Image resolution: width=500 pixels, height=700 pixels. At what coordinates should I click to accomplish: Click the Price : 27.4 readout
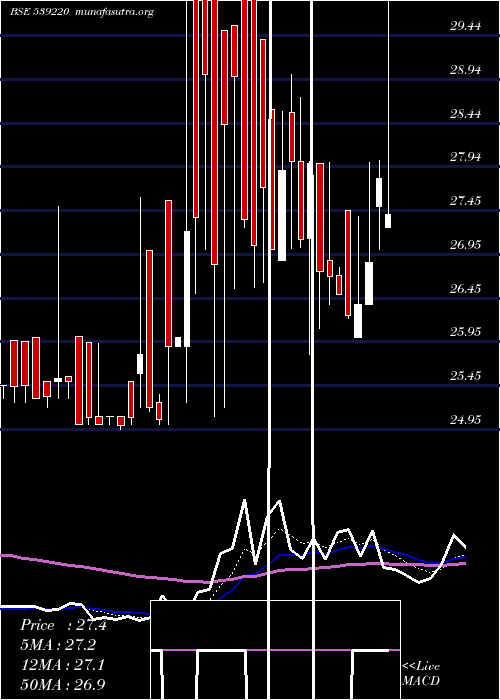pyautogui.click(x=63, y=625)
